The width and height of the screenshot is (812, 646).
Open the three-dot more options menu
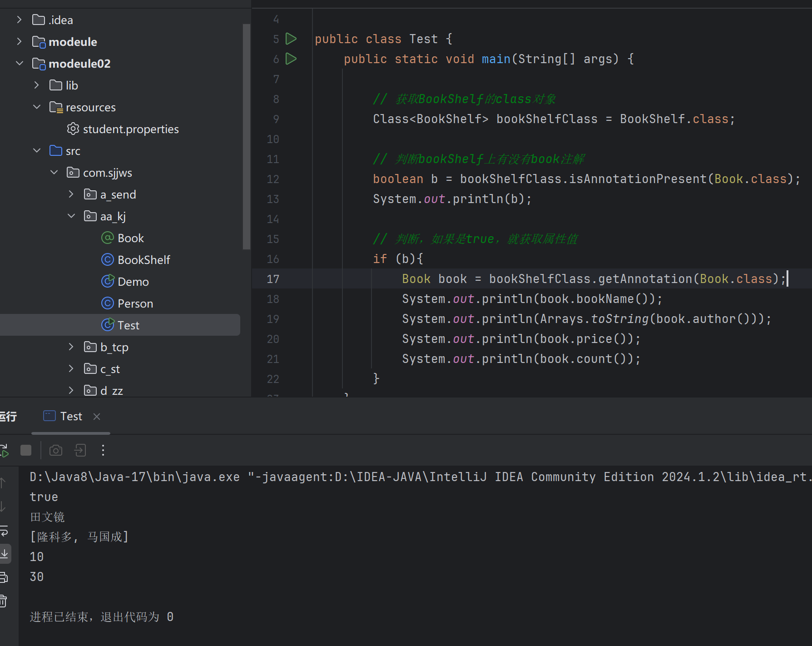[x=103, y=450]
